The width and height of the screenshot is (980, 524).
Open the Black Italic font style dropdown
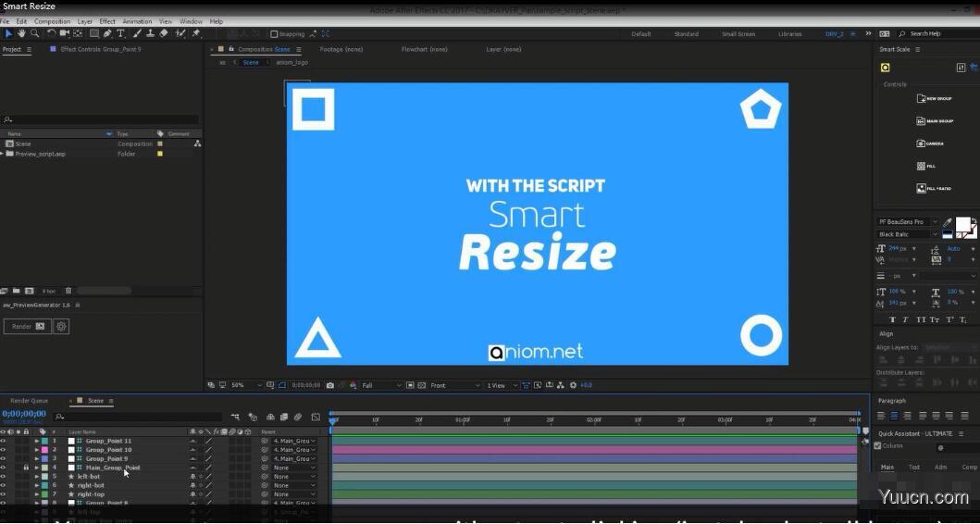pyautogui.click(x=907, y=234)
